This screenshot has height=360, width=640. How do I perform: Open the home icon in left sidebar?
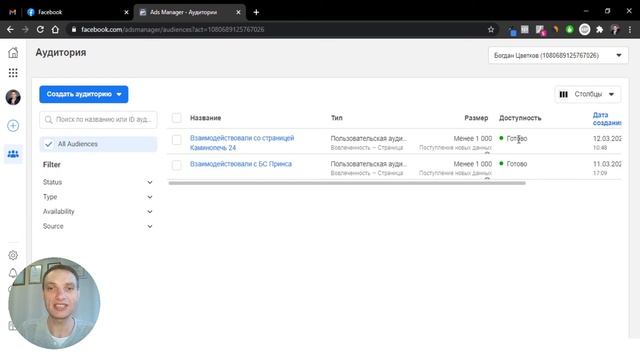(x=13, y=52)
